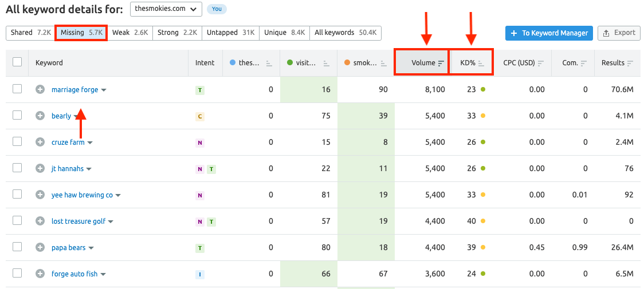644x289 pixels.
Task: Click plus icon beside yee haw brewing co
Action: [40, 195]
